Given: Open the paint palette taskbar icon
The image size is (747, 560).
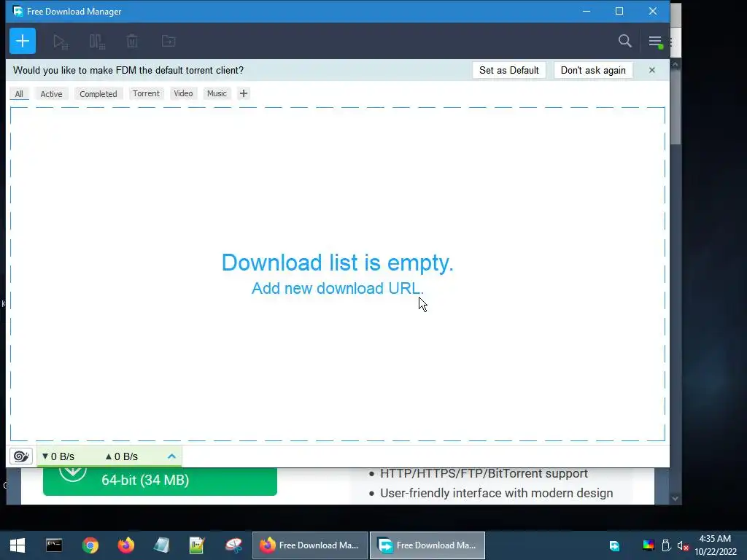Looking at the screenshot, I should coord(233,545).
